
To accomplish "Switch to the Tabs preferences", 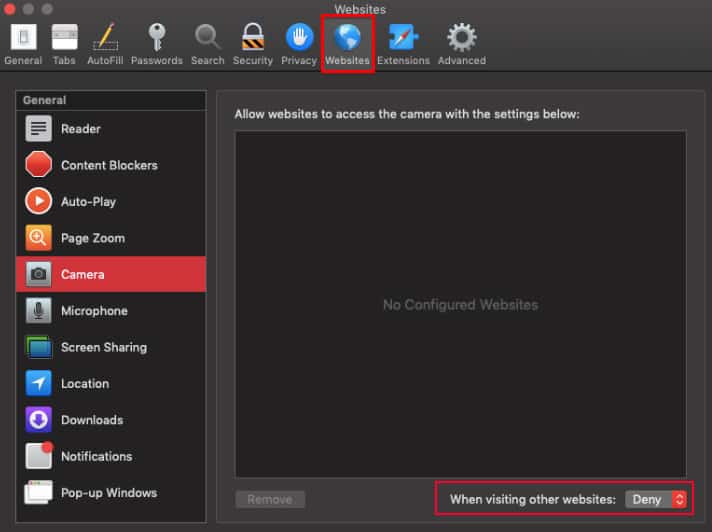I will [64, 44].
